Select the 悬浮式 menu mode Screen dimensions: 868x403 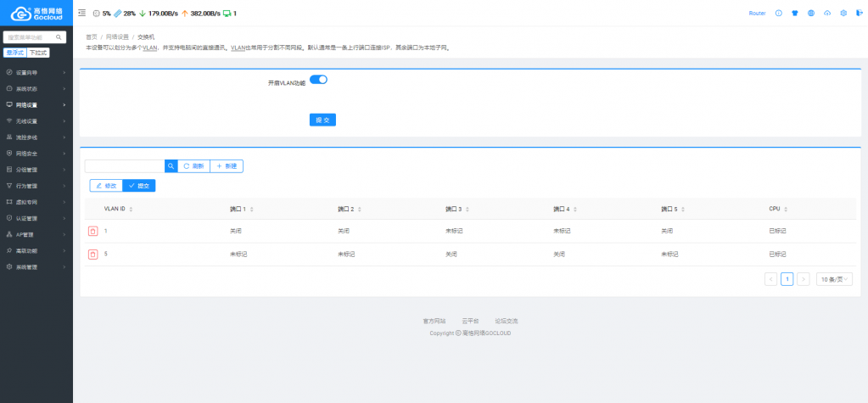pyautogui.click(x=15, y=53)
